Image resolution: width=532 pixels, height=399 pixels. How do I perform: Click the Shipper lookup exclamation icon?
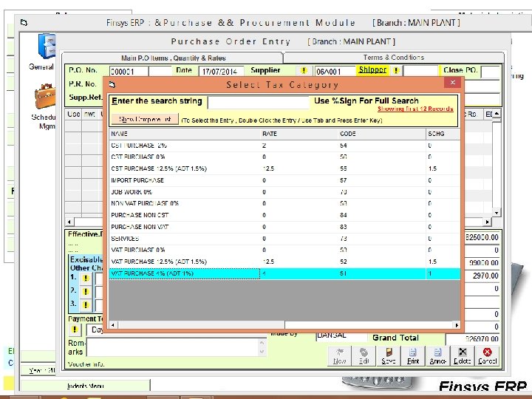396,71
